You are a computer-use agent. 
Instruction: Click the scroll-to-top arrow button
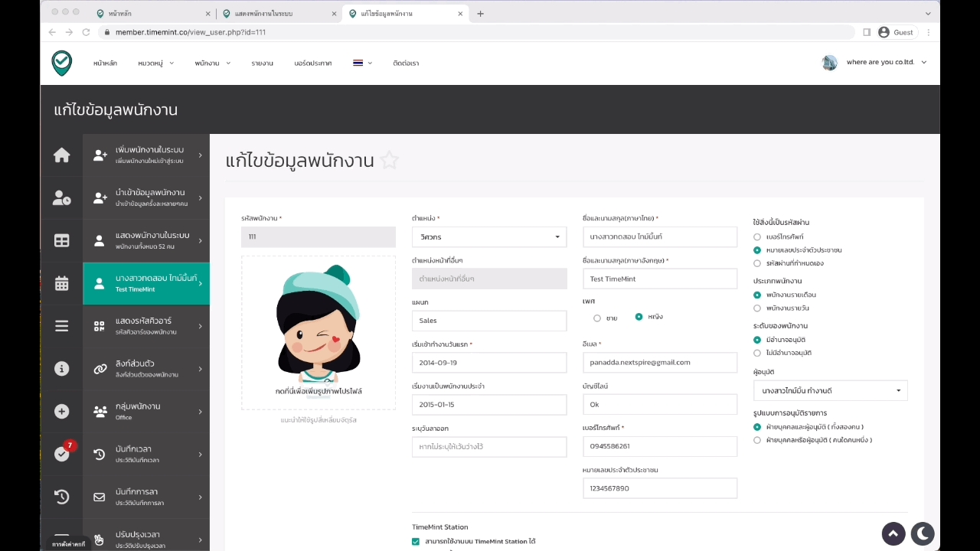[893, 533]
